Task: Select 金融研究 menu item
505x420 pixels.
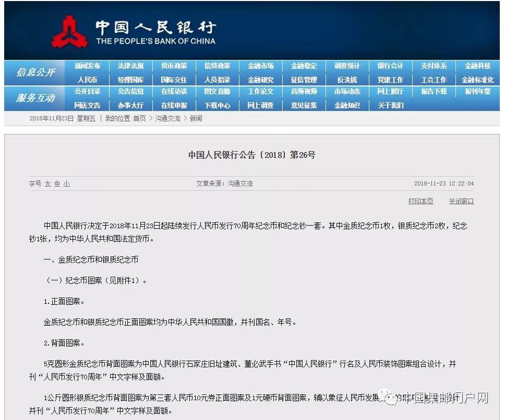Action: coord(260,80)
